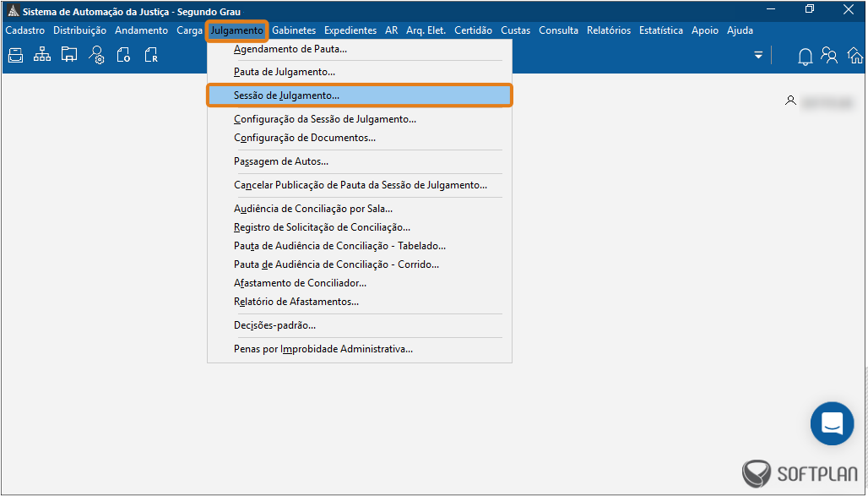
Task: Click the folder with tray toolbar icon
Action: (x=69, y=55)
